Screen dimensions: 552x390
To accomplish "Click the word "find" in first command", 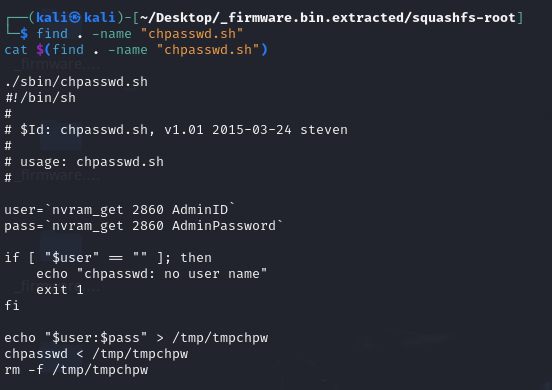I will point(52,33).
